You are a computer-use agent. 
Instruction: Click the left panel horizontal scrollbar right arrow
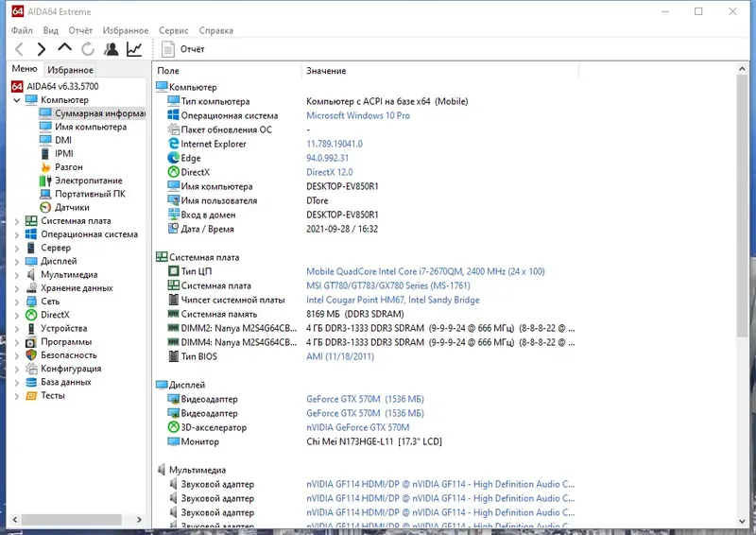click(139, 520)
